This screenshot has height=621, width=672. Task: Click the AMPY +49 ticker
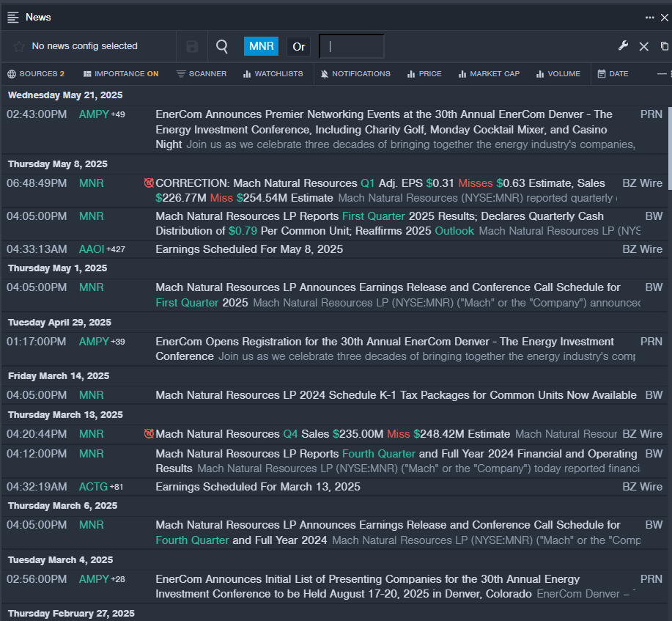(x=102, y=114)
